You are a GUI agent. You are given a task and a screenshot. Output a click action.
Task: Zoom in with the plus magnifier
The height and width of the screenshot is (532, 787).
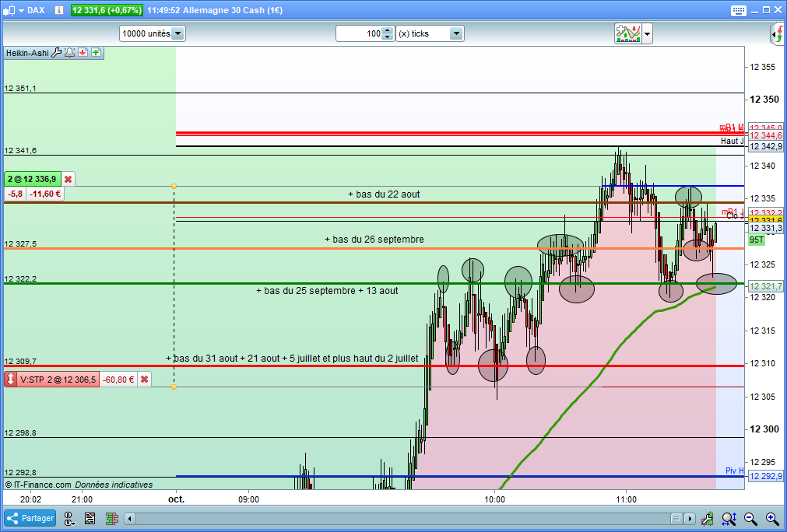coord(772,519)
